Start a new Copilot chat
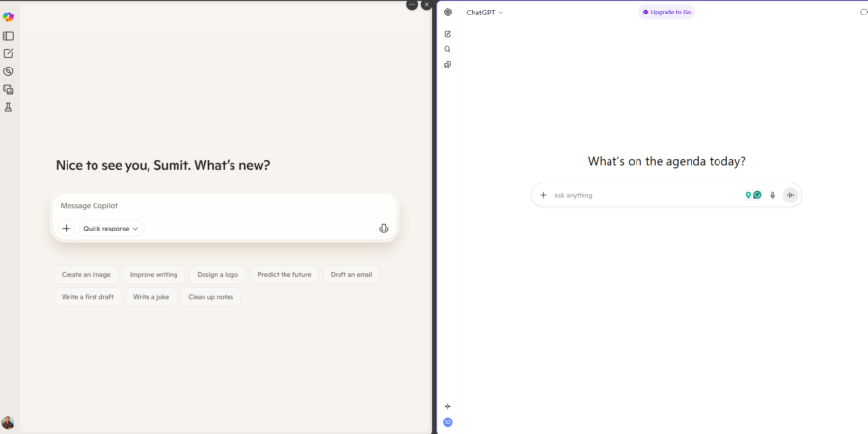The image size is (868, 434). 8,54
